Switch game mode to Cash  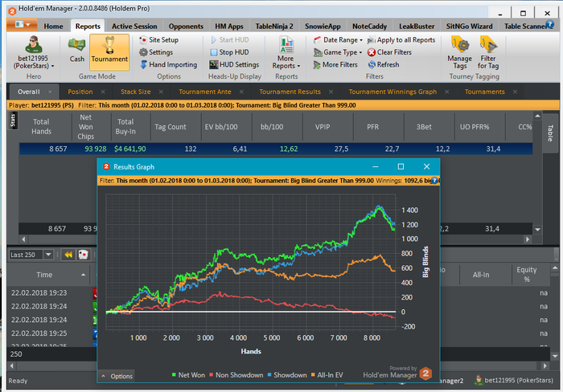click(77, 51)
